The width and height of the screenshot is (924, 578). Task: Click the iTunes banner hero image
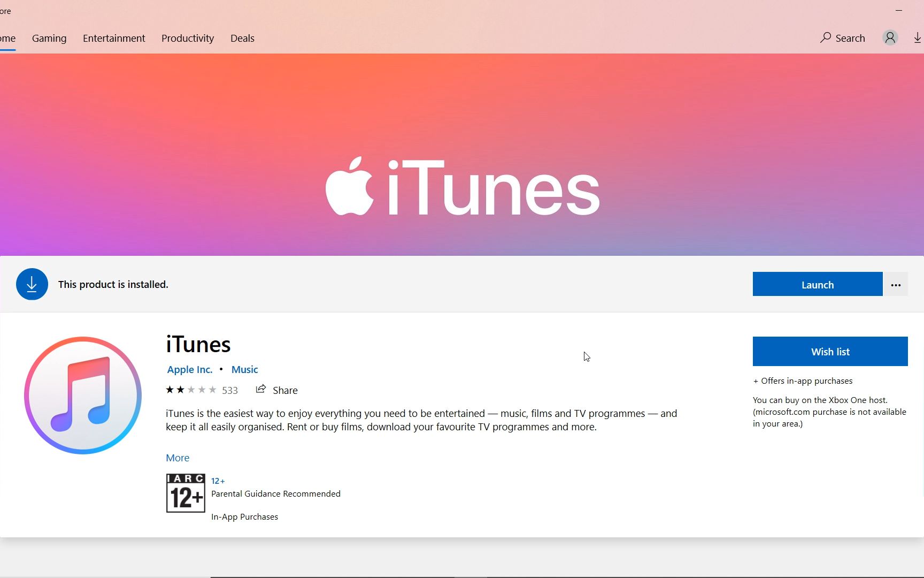pos(462,155)
